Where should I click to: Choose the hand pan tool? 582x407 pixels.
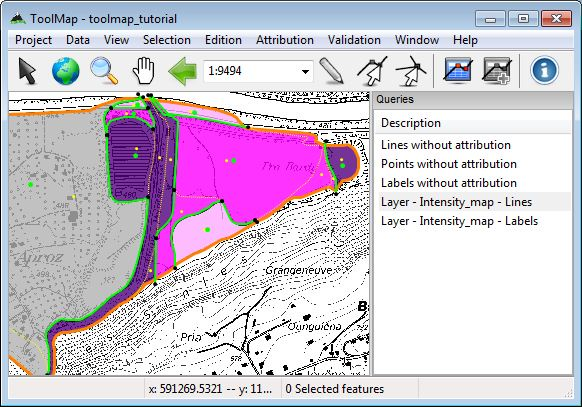pyautogui.click(x=144, y=70)
